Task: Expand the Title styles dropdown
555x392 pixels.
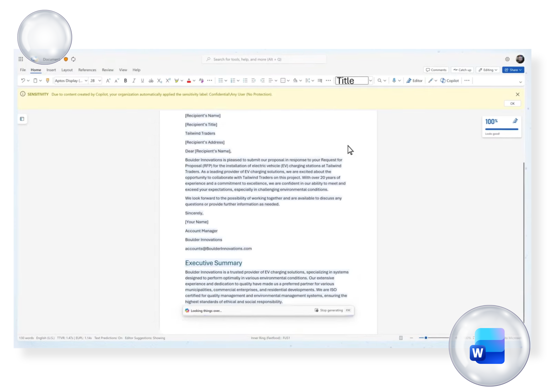Action: coord(370,81)
